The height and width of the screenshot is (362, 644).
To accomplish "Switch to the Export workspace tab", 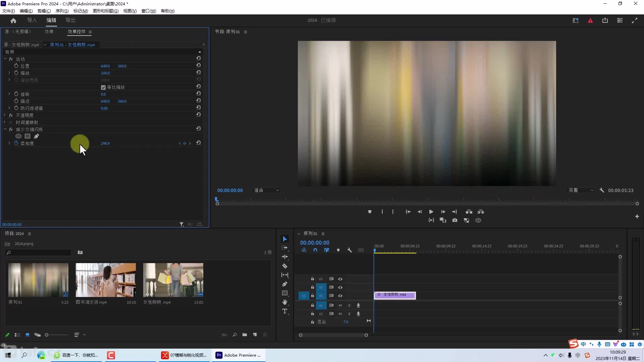I will [70, 20].
